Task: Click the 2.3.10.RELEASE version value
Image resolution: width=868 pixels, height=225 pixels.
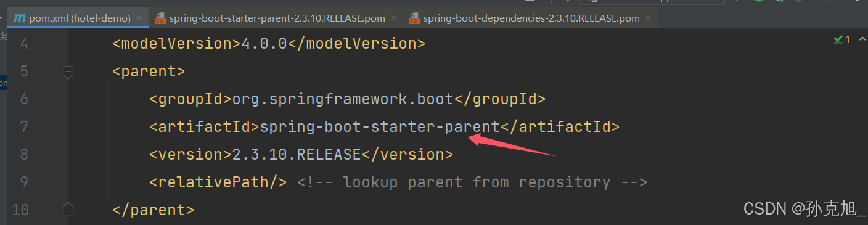Action: click(x=296, y=154)
